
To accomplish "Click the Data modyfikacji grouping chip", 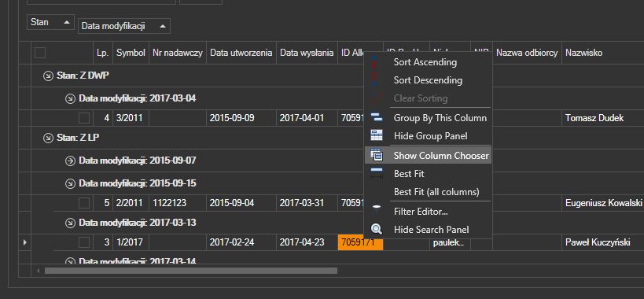I will (124, 26).
